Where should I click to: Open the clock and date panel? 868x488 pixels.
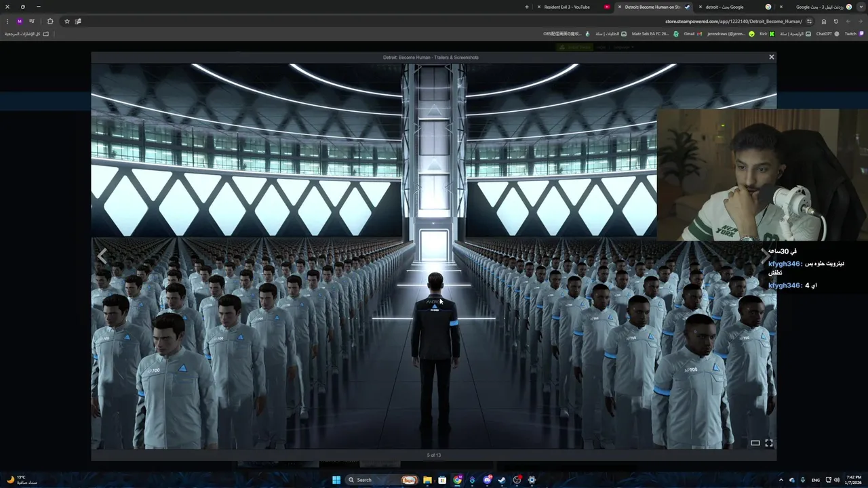(853, 480)
